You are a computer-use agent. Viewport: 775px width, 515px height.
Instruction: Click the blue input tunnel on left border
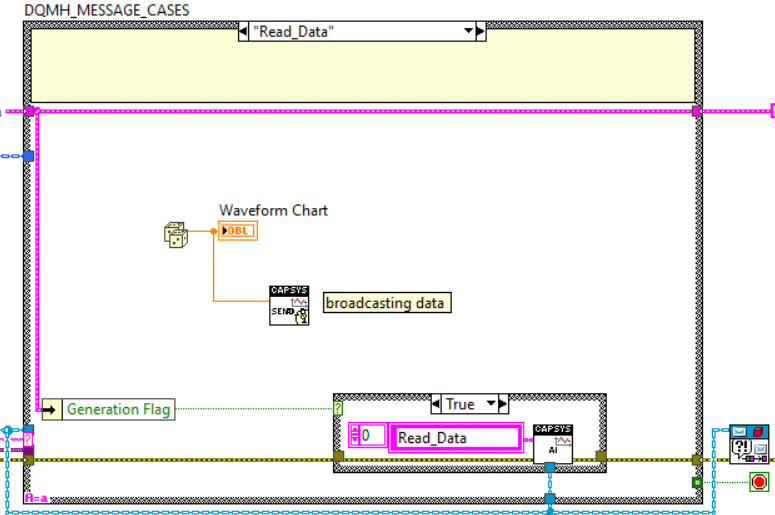(29, 156)
